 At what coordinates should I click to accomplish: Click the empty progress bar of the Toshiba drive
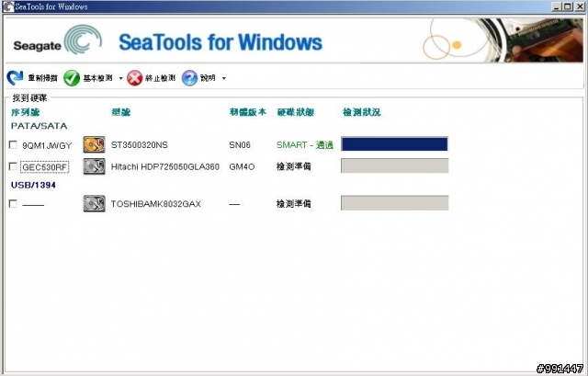pyautogui.click(x=394, y=203)
